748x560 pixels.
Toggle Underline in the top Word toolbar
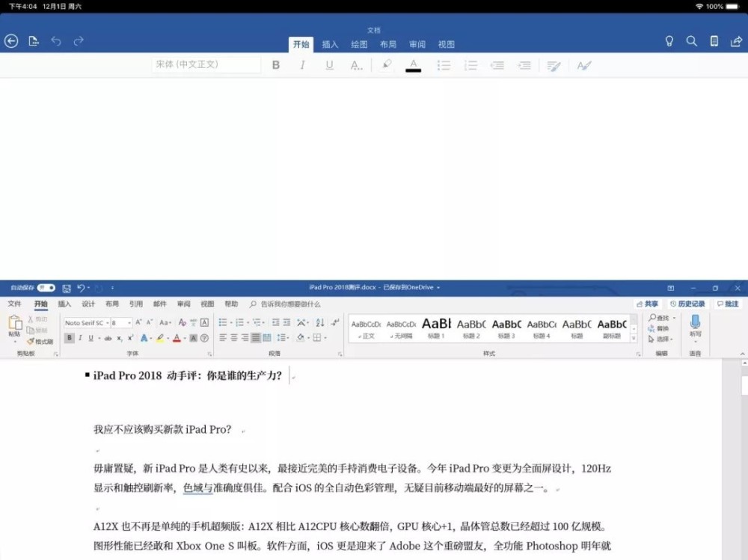point(329,65)
